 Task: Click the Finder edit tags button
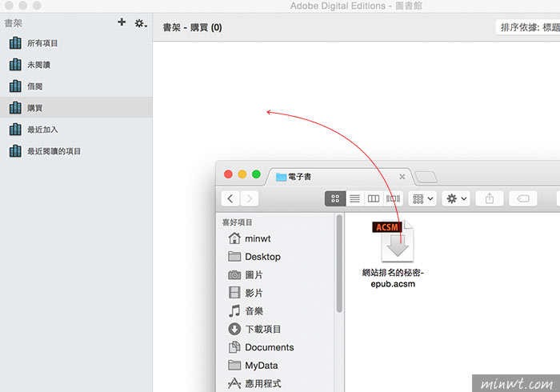tap(523, 198)
